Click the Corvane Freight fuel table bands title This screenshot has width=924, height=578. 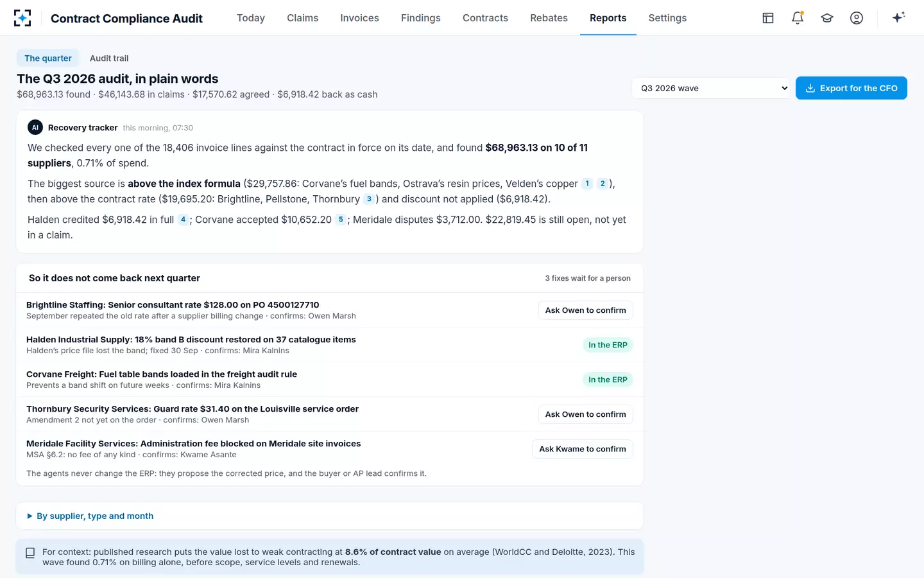(162, 374)
